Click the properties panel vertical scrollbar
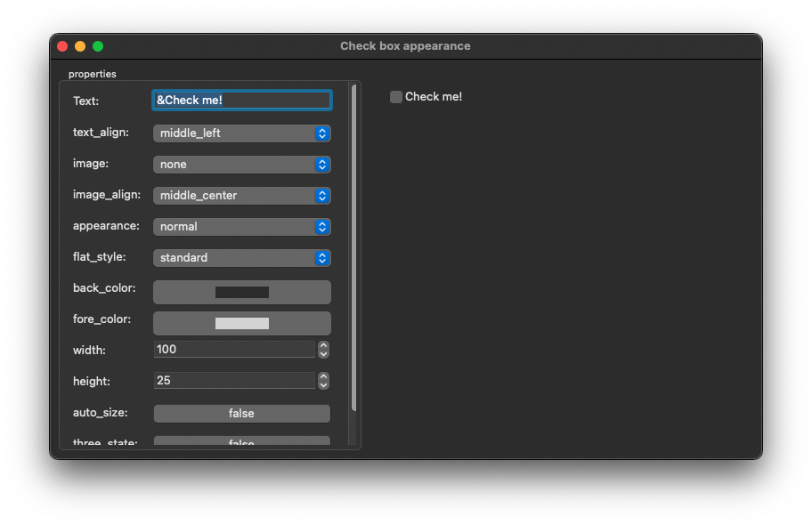 click(353, 247)
